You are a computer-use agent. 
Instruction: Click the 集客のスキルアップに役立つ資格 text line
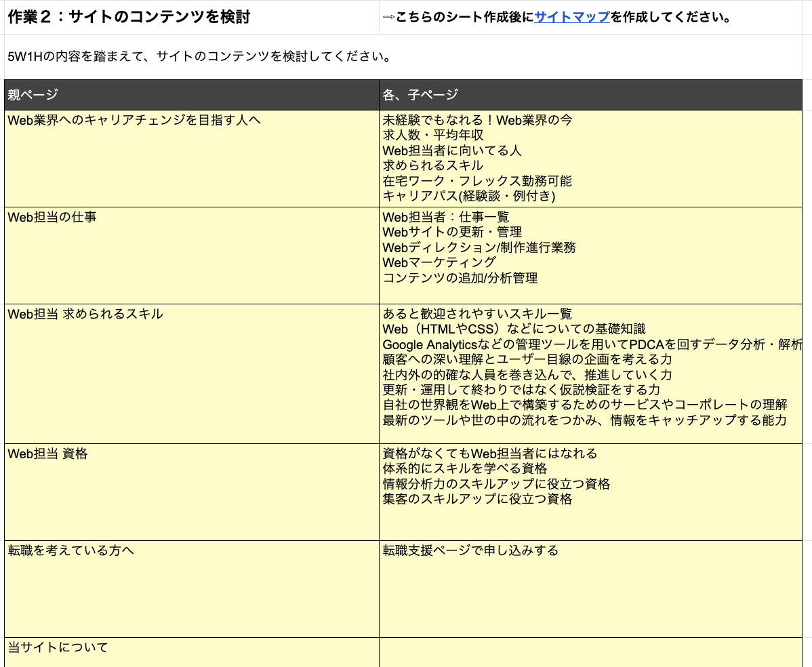477,500
